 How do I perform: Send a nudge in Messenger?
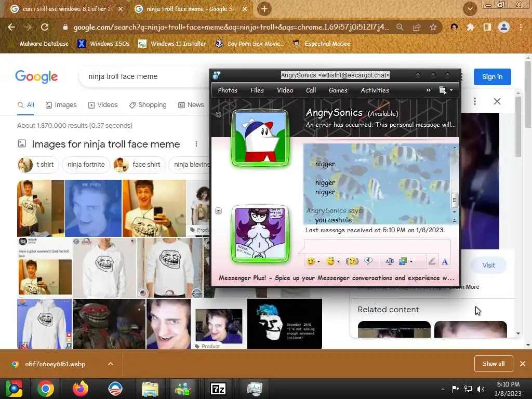click(352, 261)
